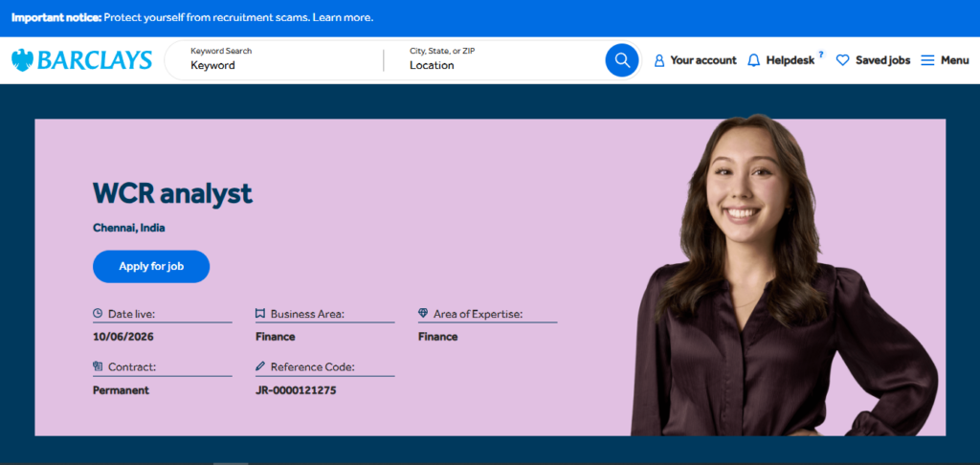Click the Helpdesk bell icon
The width and height of the screenshot is (980, 465).
(754, 60)
